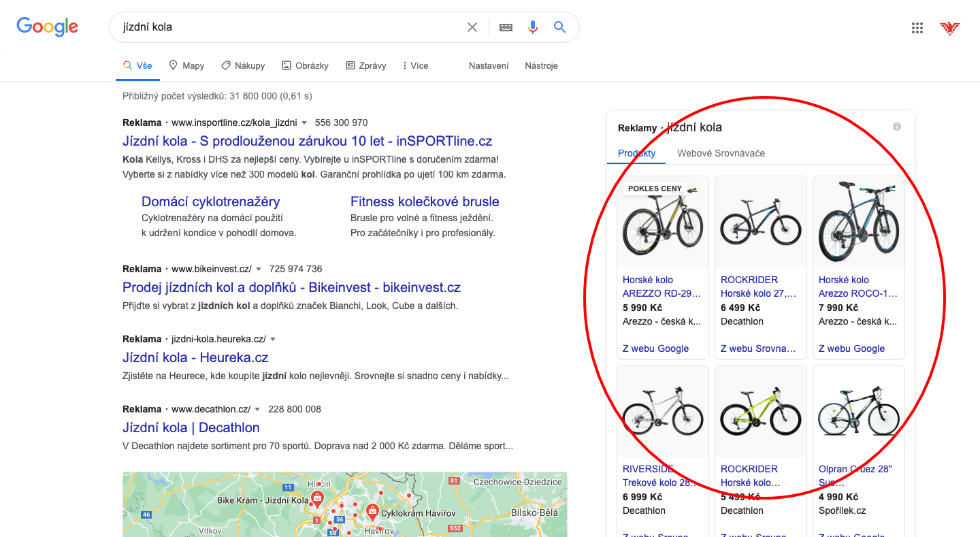Click the blue search magnifier icon
Image resolution: width=980 pixels, height=537 pixels.
559,27
